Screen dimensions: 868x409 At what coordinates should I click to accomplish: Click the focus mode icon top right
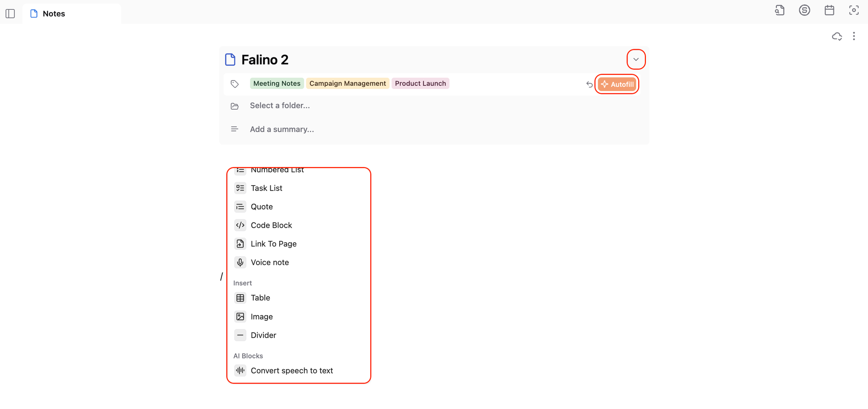coord(854,10)
